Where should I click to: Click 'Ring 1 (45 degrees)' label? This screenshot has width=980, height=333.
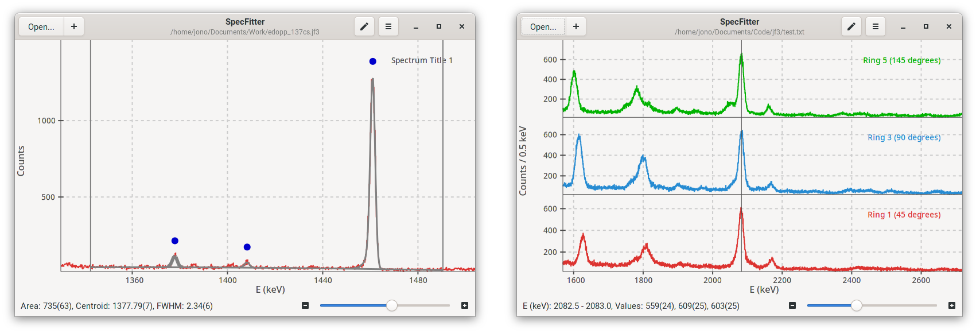(x=904, y=215)
